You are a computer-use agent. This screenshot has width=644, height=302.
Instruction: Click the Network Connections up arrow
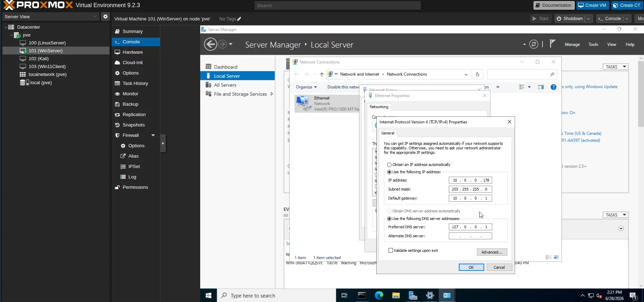(322, 75)
